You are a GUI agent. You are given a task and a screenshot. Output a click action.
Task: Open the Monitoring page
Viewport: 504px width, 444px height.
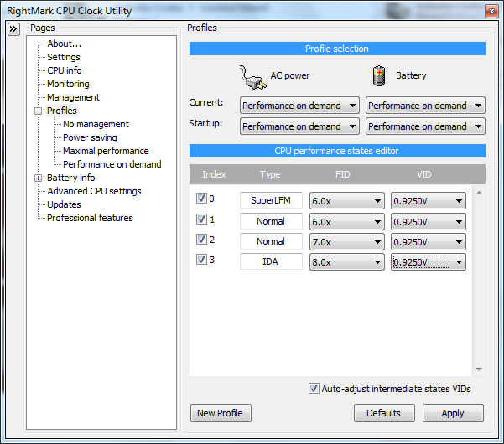68,84
